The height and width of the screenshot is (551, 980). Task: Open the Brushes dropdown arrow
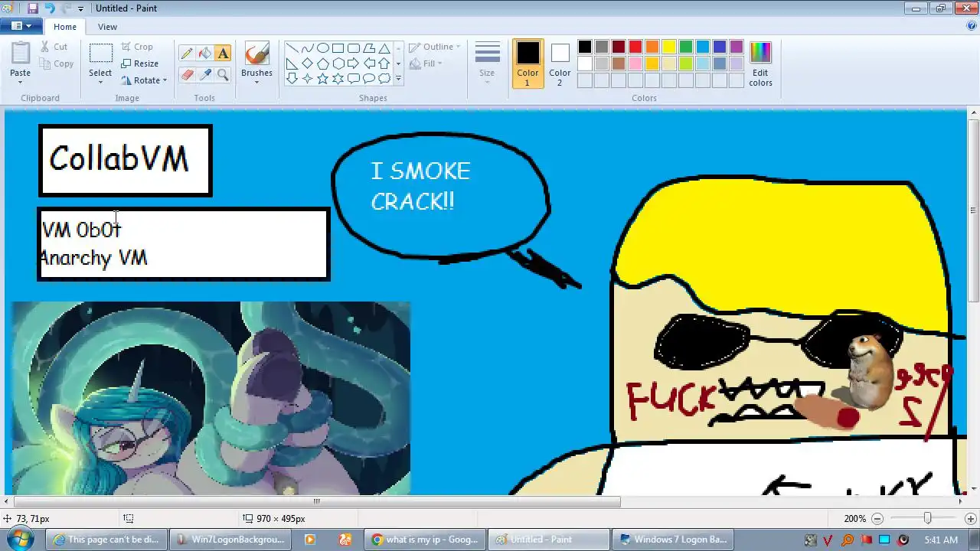click(x=256, y=82)
